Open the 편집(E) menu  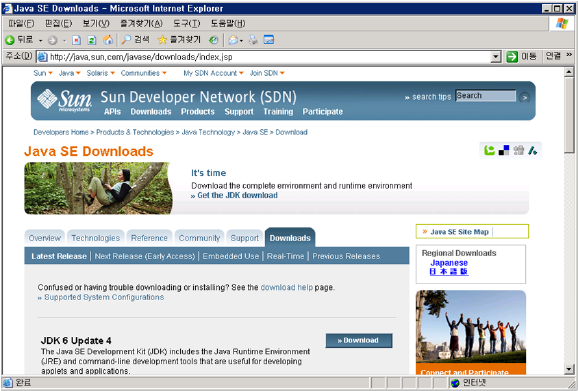click(x=58, y=24)
